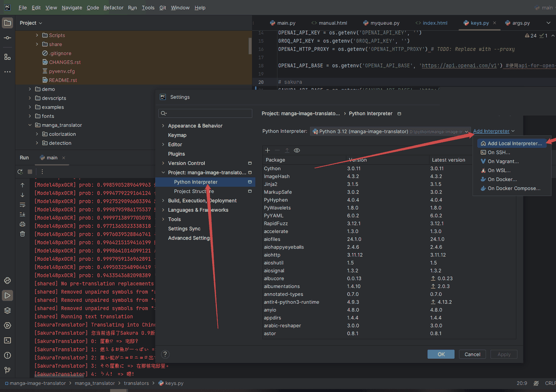Click the More tool windows ellipsis icon
Image resolution: width=556 pixels, height=392 pixels.
pos(7,72)
